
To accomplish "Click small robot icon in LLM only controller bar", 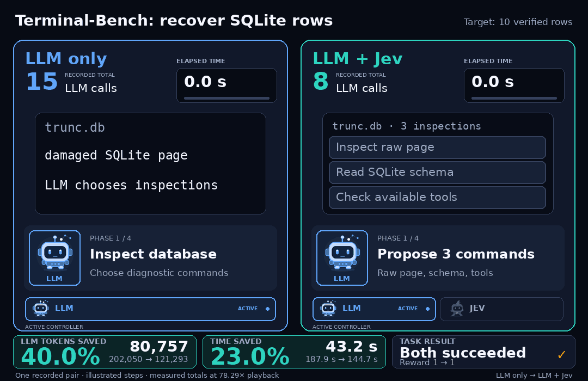I will pos(40,308).
